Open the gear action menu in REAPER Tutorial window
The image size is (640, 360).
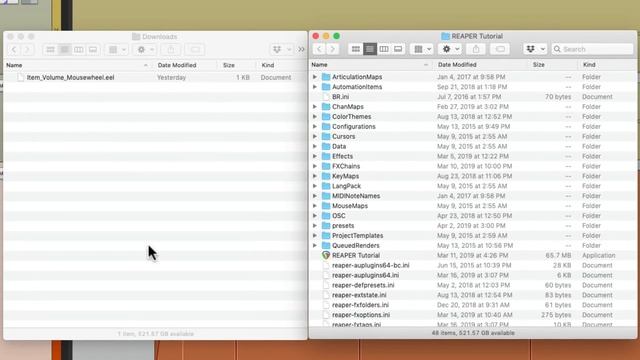[x=451, y=49]
